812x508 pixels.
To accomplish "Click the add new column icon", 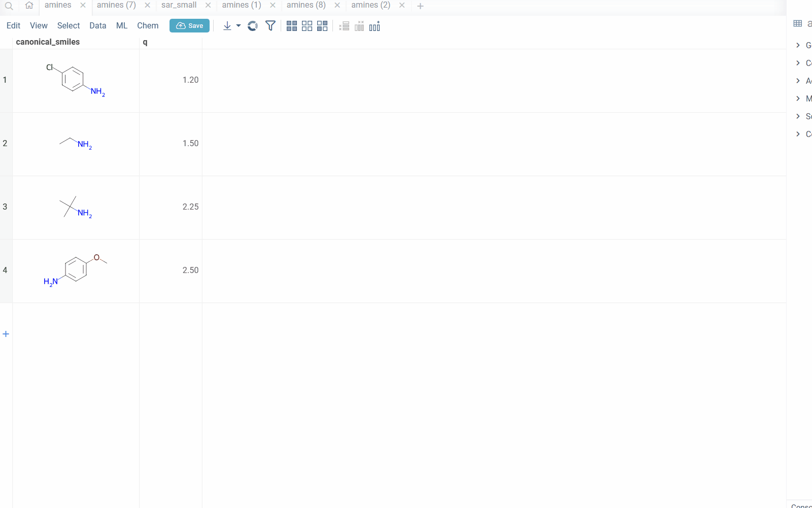I will (x=375, y=26).
